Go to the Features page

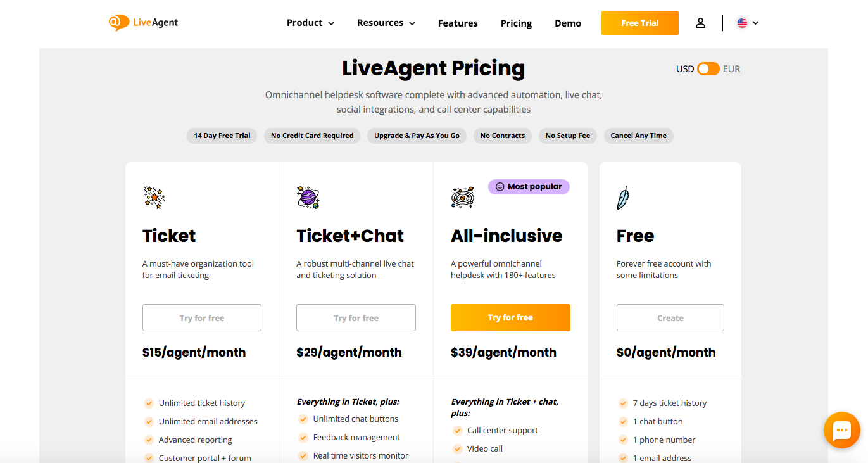458,23
